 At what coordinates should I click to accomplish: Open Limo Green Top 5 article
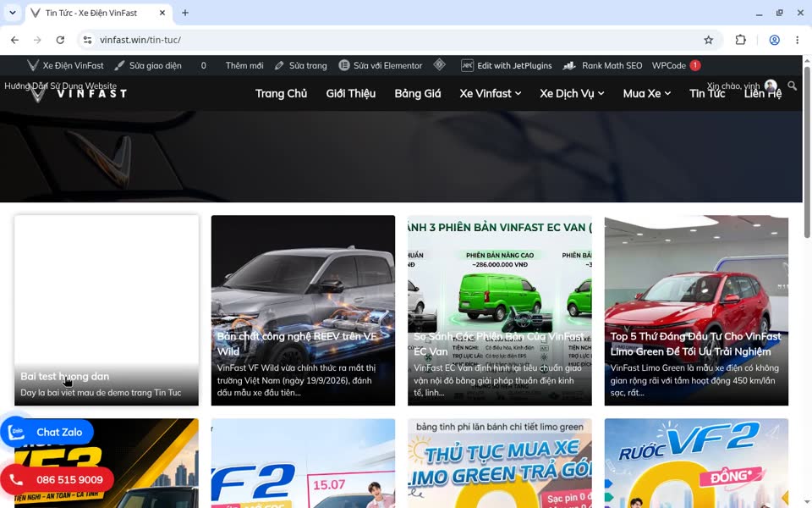[x=695, y=344]
